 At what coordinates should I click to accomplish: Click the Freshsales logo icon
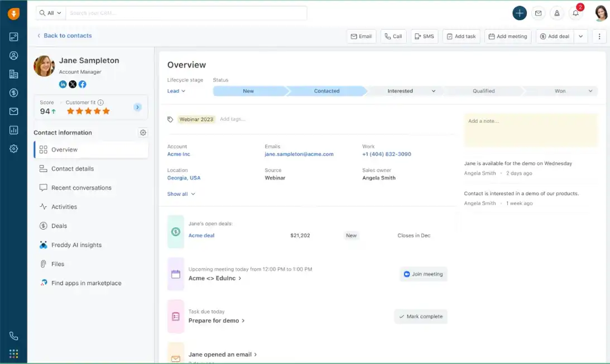(13, 13)
